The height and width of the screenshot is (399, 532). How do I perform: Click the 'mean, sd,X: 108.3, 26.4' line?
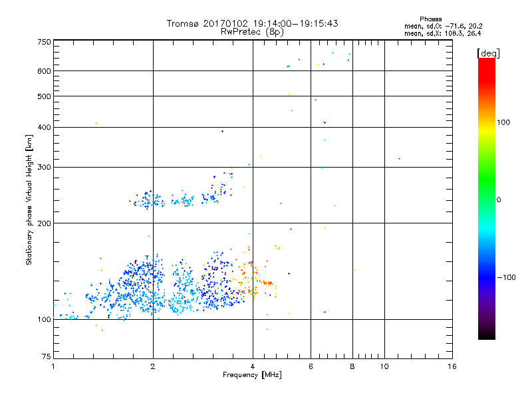[442, 33]
